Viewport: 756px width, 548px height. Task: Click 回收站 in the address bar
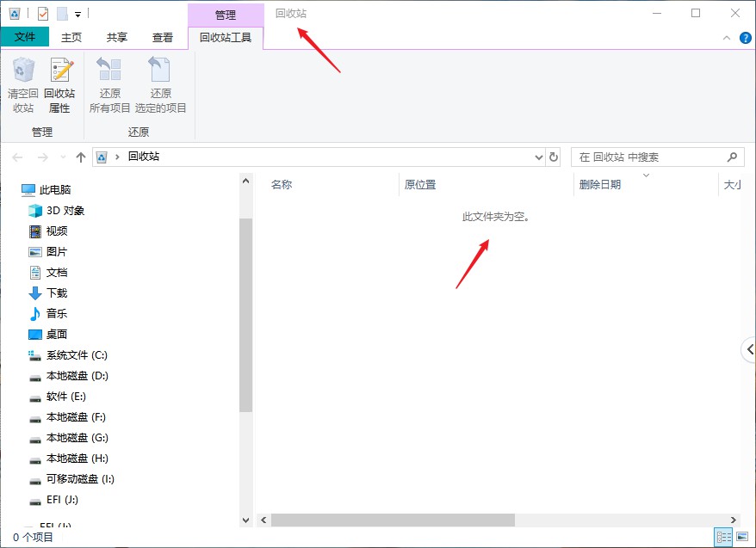(x=144, y=157)
